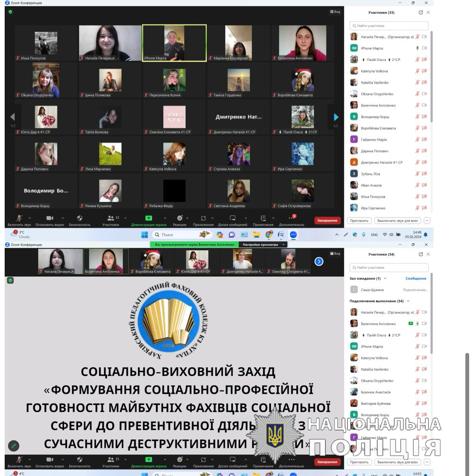The height and width of the screenshot is (476, 473).
Task: Toggle Oksana Onypchenko camera in Участники (33) list
Action: (x=424, y=94)
